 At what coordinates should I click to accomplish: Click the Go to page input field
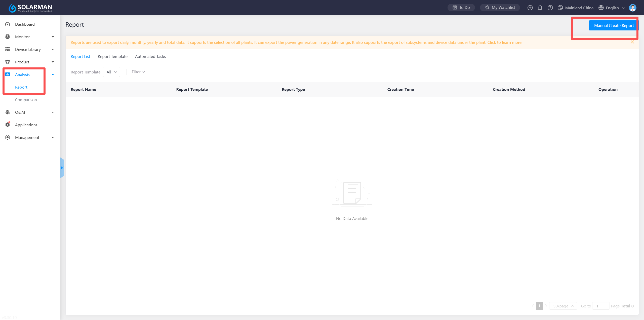click(x=600, y=306)
